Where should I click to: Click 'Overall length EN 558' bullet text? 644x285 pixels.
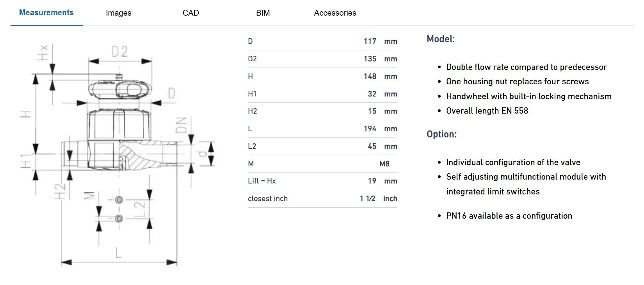click(x=487, y=111)
